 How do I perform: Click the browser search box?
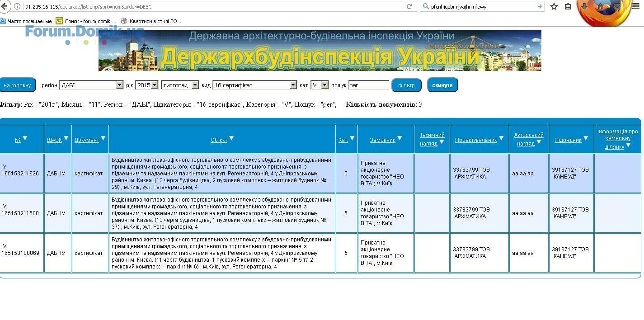483,6
